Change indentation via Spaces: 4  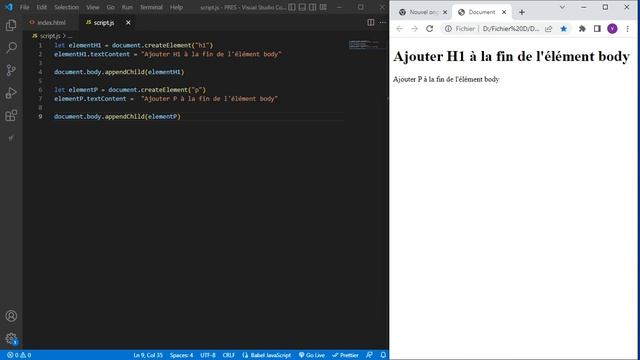point(181,355)
